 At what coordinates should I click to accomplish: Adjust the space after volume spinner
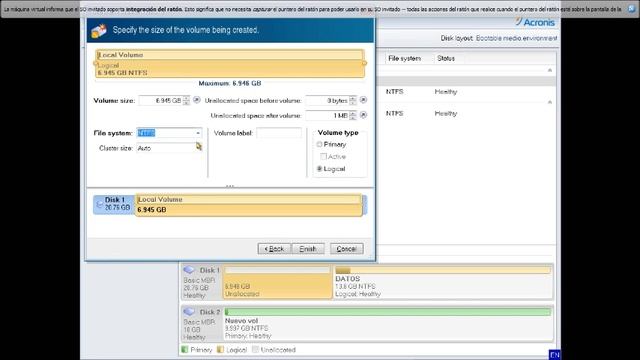(353, 116)
